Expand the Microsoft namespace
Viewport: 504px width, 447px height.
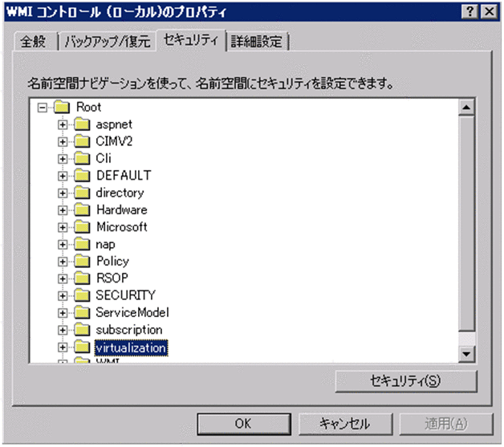tap(63, 228)
